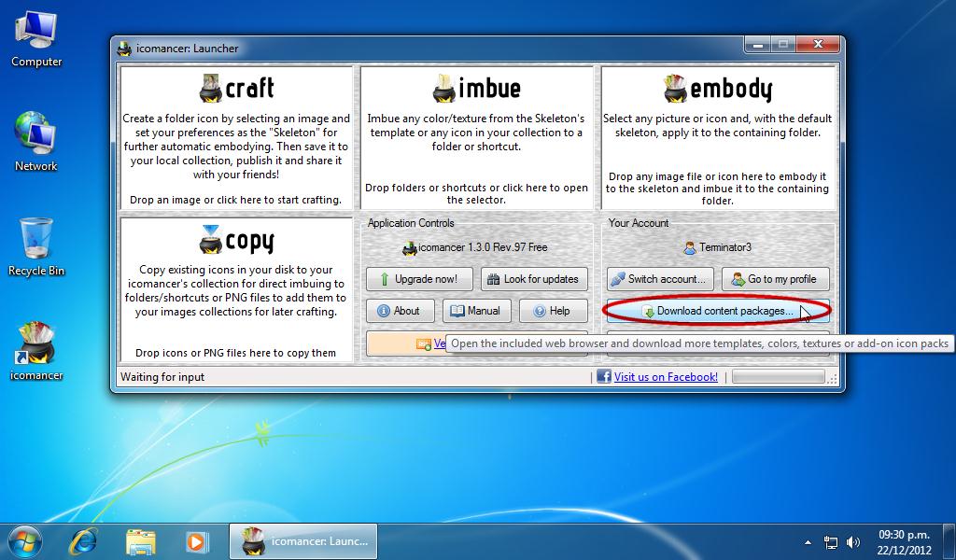Show hidden system tray icons
Image resolution: width=956 pixels, height=560 pixels.
pos(808,541)
